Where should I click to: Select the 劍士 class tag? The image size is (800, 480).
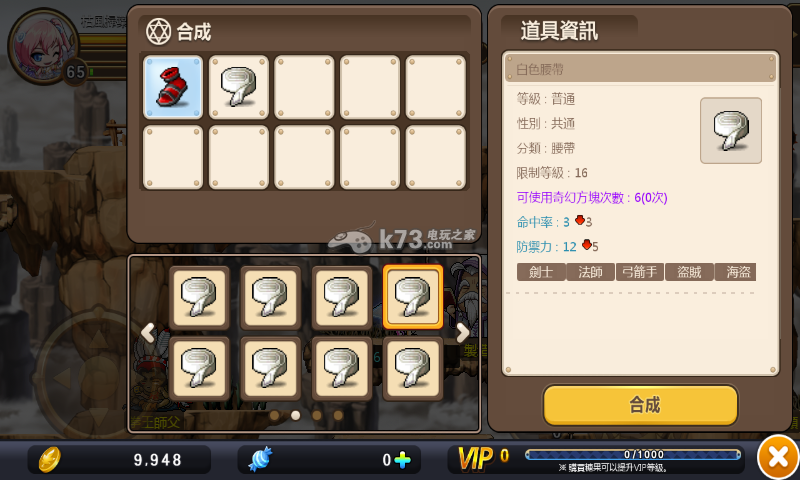coord(541,272)
